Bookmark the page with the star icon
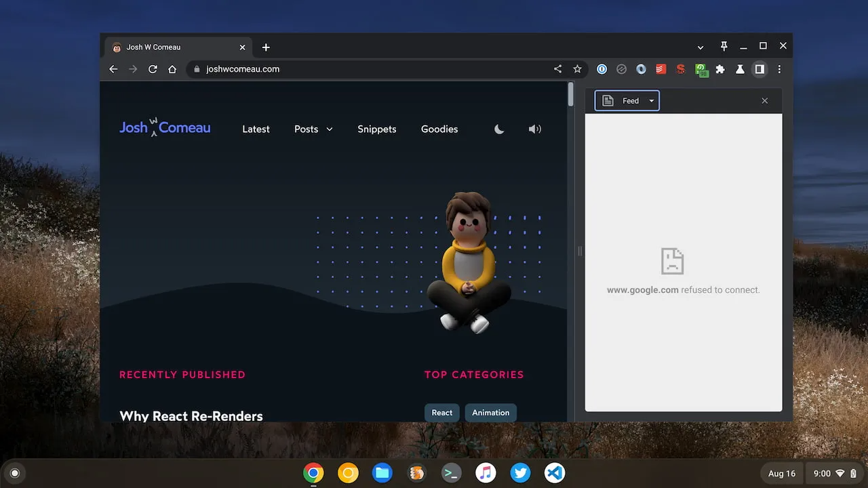Screen dimensions: 868x488 [x=577, y=68]
